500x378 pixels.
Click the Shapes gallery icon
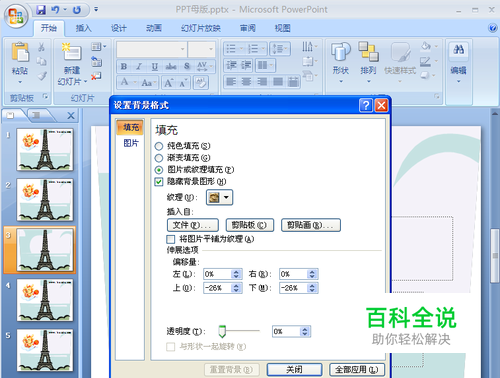(x=341, y=52)
